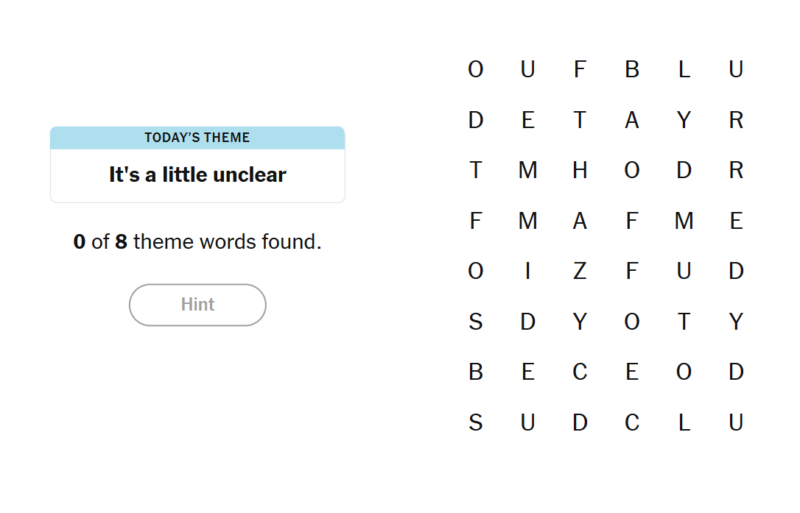The image size is (800, 513).
Task: Select letter S left of D and Y
Action: pyautogui.click(x=476, y=322)
